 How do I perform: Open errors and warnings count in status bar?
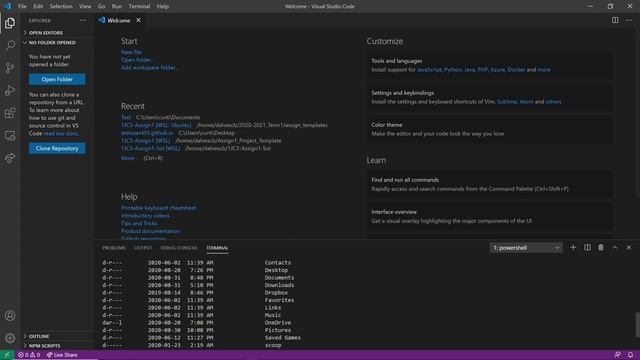click(29, 355)
